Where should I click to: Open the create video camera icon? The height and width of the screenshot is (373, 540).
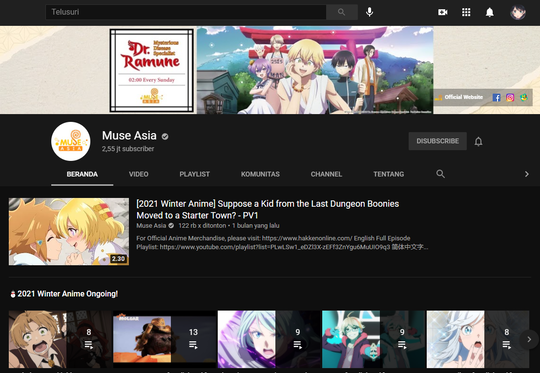[x=443, y=12]
